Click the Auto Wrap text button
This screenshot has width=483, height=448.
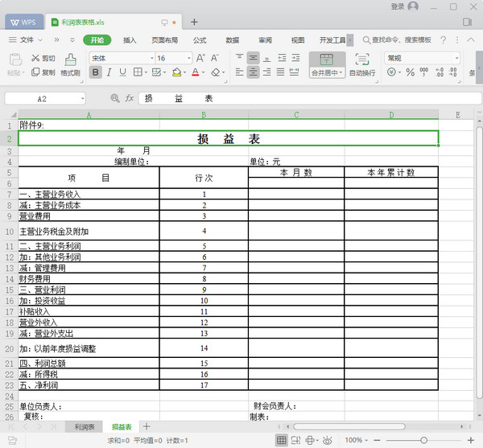click(362, 65)
